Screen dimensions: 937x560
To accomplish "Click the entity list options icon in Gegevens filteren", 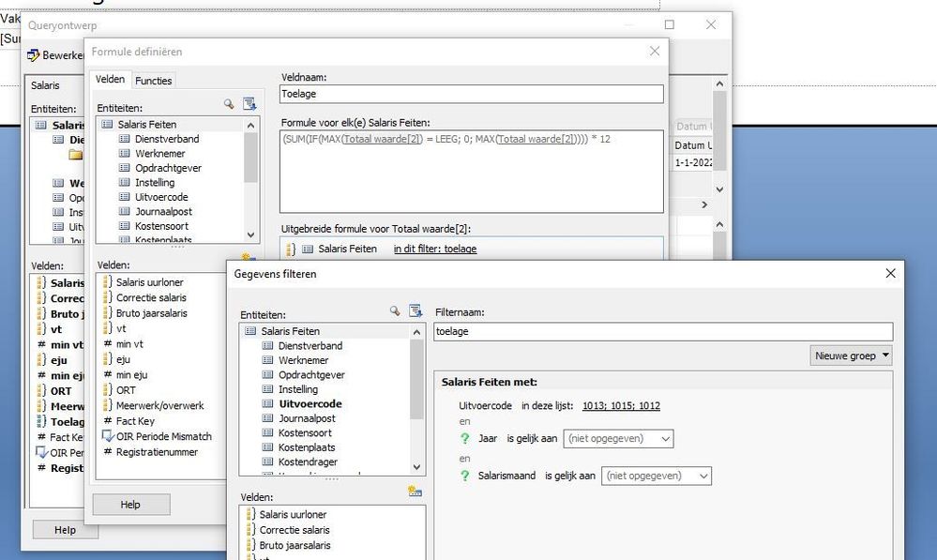I will [416, 310].
